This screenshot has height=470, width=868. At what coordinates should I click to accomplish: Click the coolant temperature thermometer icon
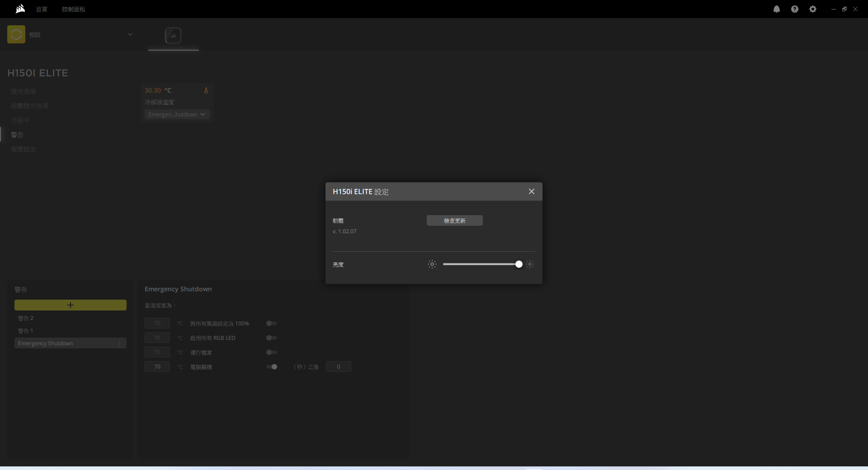coord(206,90)
